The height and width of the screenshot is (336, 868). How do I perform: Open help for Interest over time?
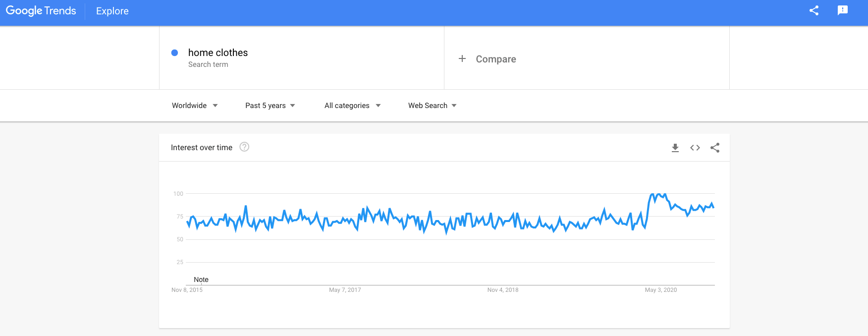[244, 147]
